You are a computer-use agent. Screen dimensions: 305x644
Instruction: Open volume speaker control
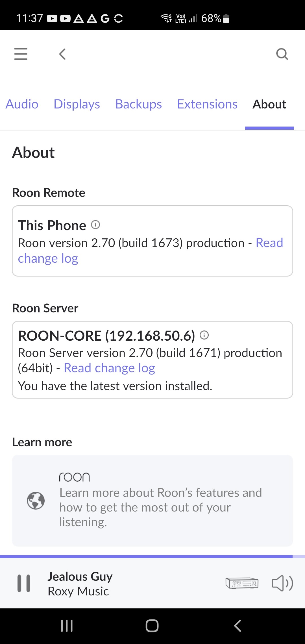pos(282,583)
